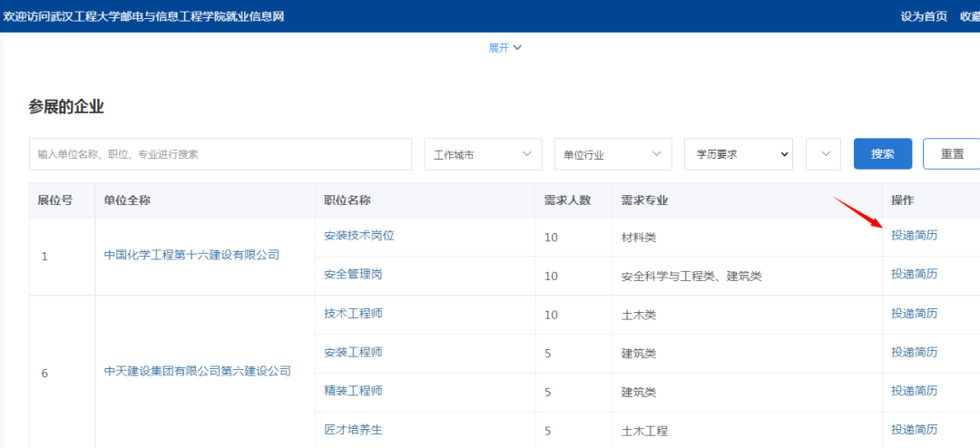Click 投递简历 for 精装工程师
This screenshot has width=980, height=448.
(914, 391)
